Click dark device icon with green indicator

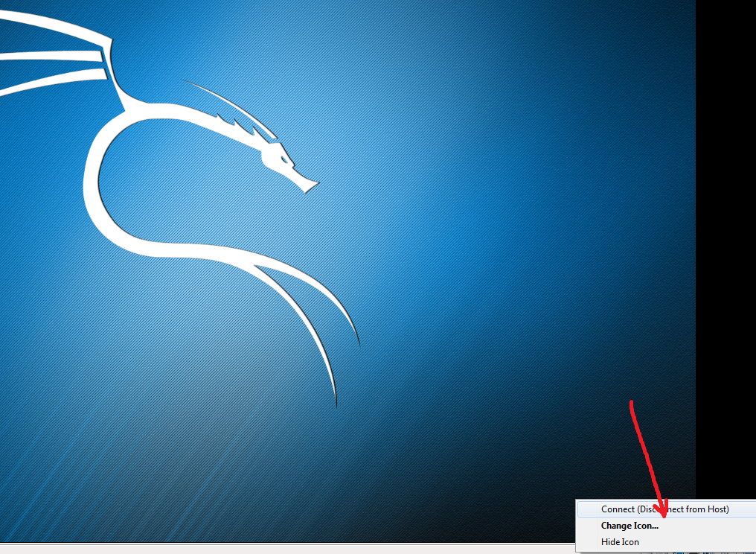[x=693, y=553]
